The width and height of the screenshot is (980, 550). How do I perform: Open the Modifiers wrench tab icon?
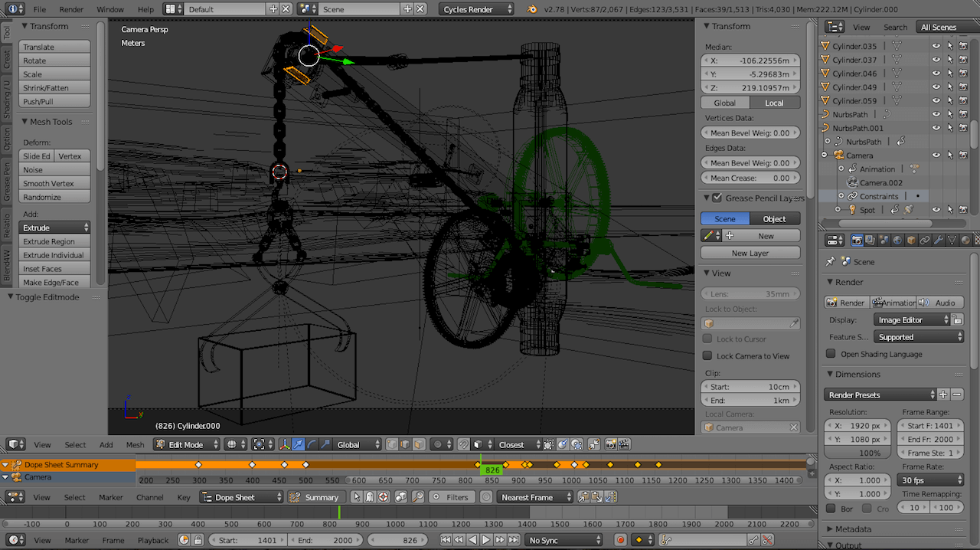938,241
